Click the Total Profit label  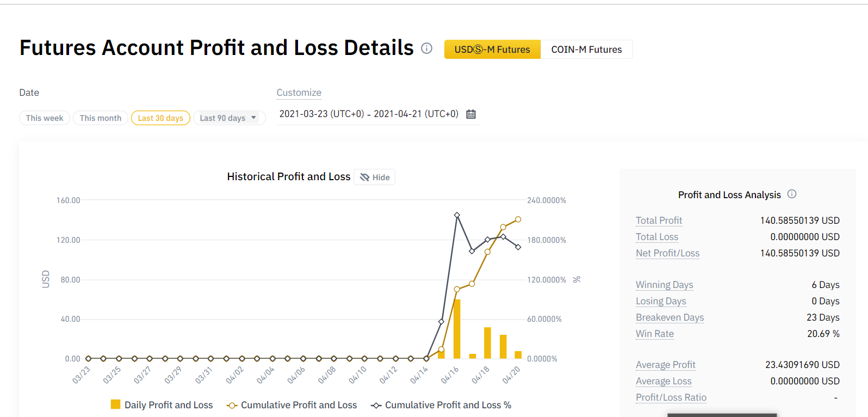point(659,220)
